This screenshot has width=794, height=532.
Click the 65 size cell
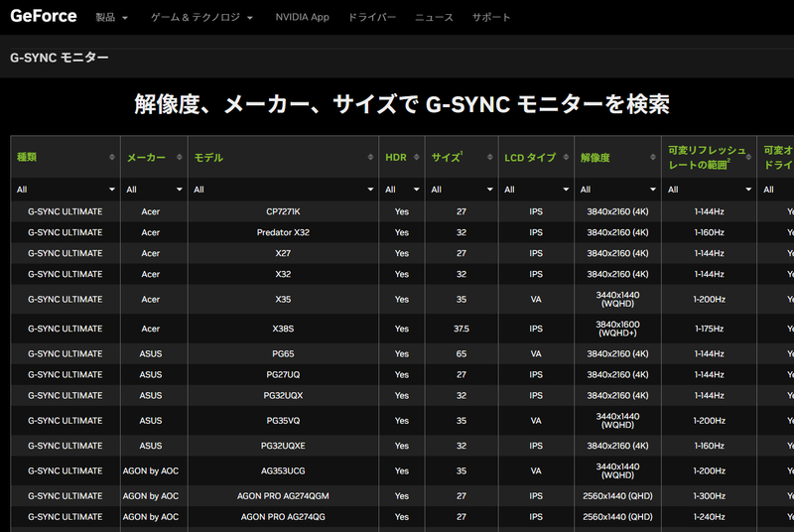point(462,353)
